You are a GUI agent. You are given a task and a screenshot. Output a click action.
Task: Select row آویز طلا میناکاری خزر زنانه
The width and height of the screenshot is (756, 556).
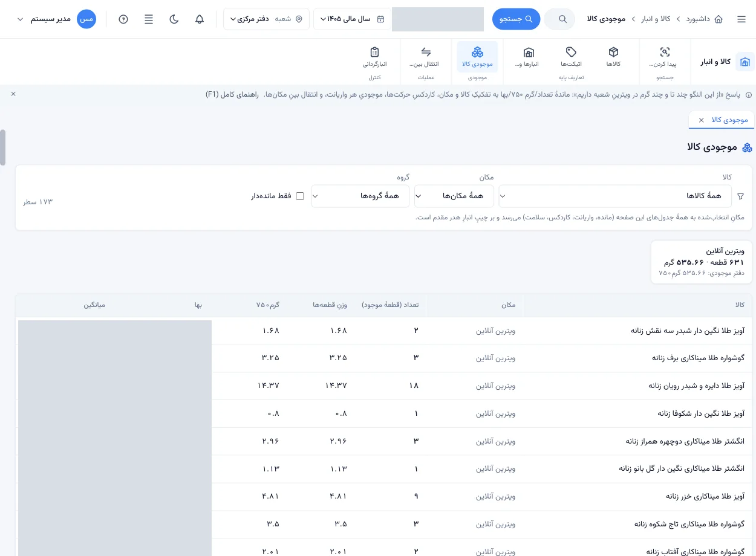[383, 497]
